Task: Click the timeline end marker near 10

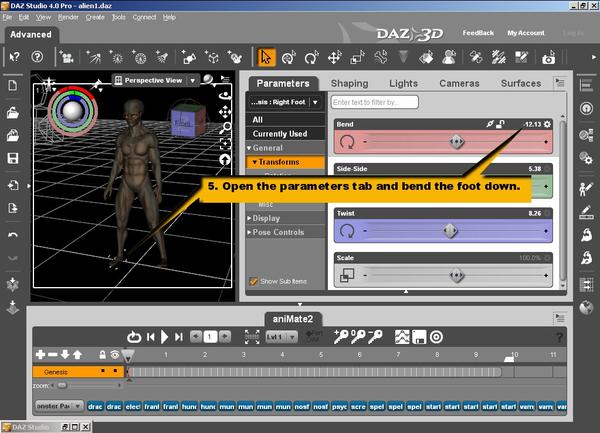Action: click(509, 359)
